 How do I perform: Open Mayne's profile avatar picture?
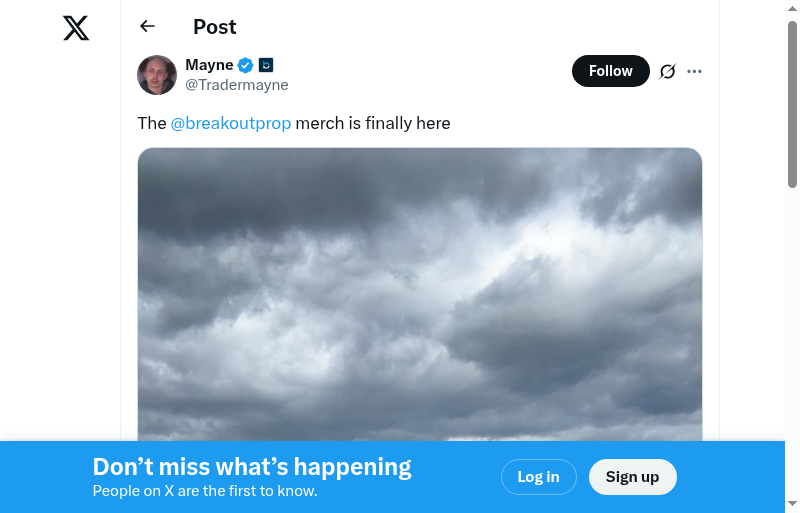point(157,75)
